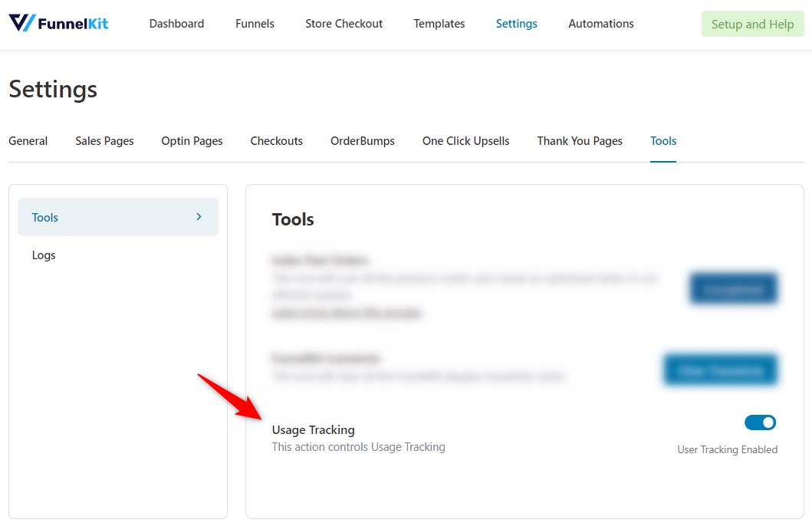Switch to the Sales Pages tab

tap(104, 141)
